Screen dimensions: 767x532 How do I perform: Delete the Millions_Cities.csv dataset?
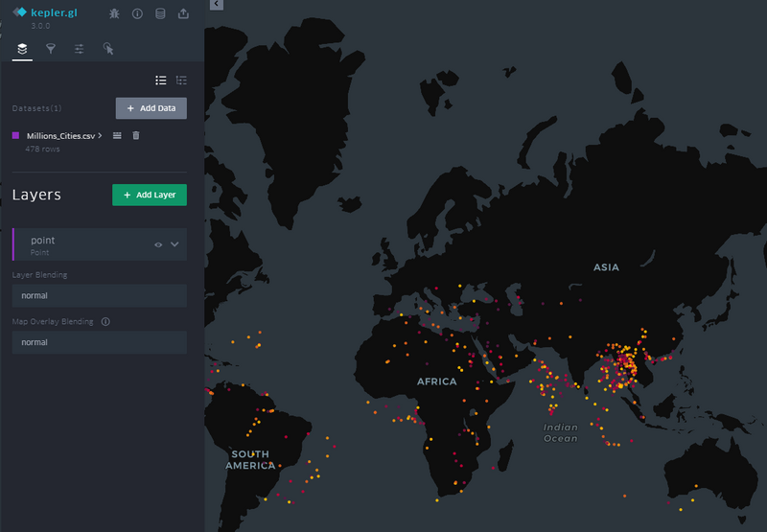tap(136, 136)
